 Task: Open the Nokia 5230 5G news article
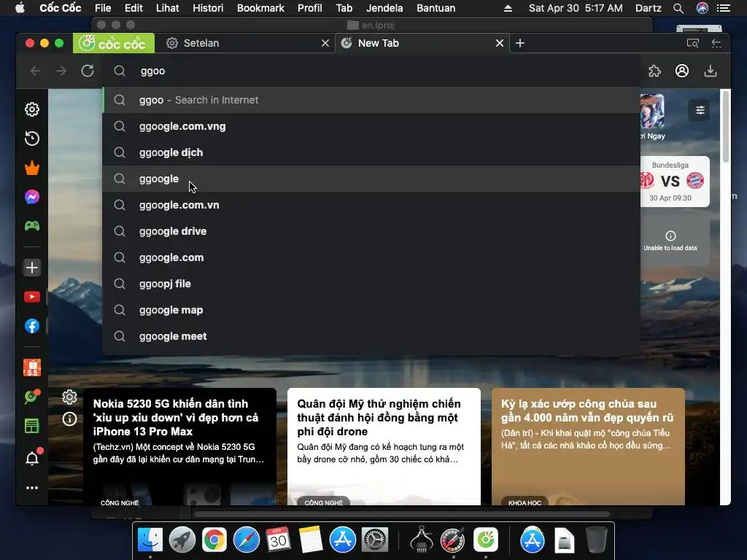[180, 447]
